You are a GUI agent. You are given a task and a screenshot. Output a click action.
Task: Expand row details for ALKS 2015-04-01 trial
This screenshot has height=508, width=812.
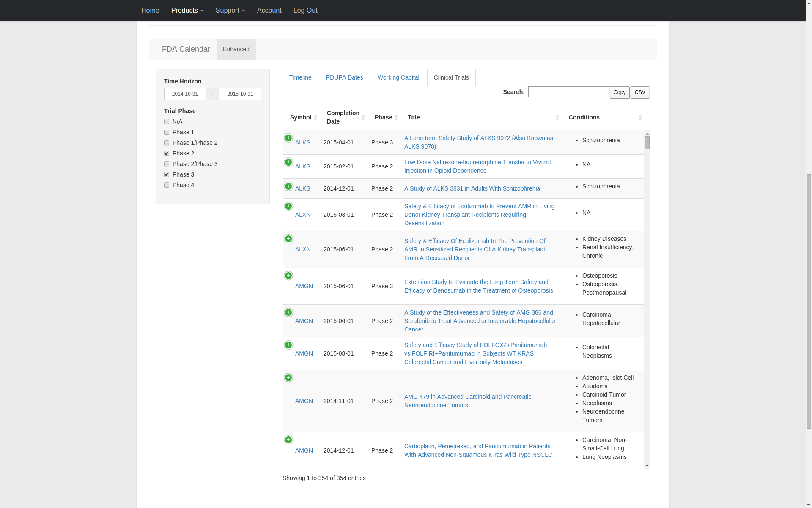coord(288,138)
